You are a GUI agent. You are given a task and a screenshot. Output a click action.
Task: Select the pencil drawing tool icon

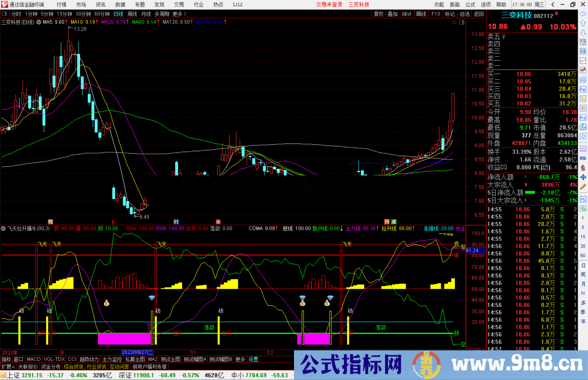point(583,187)
